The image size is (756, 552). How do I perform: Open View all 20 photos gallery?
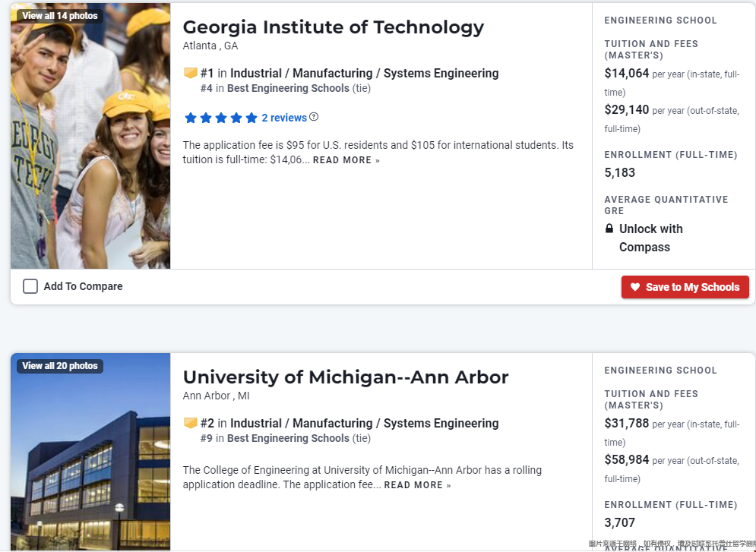[x=60, y=366]
